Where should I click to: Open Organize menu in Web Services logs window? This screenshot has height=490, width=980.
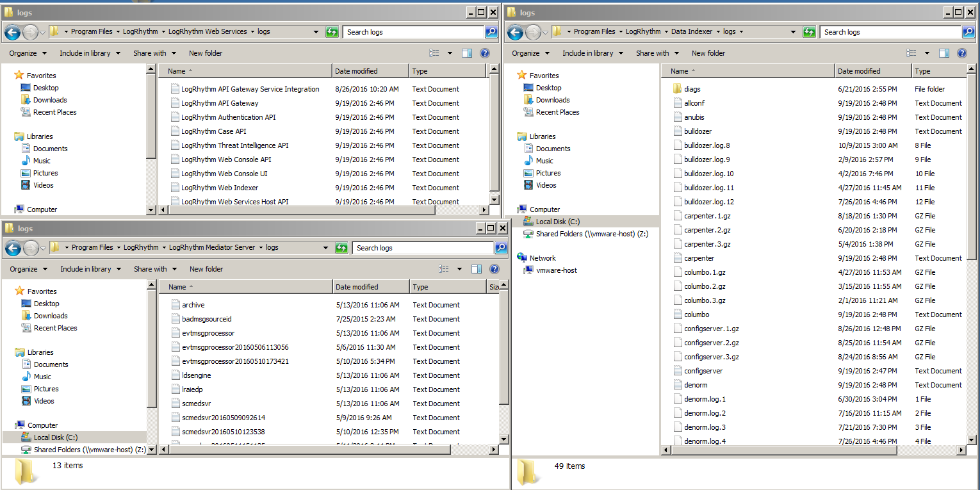[x=28, y=53]
